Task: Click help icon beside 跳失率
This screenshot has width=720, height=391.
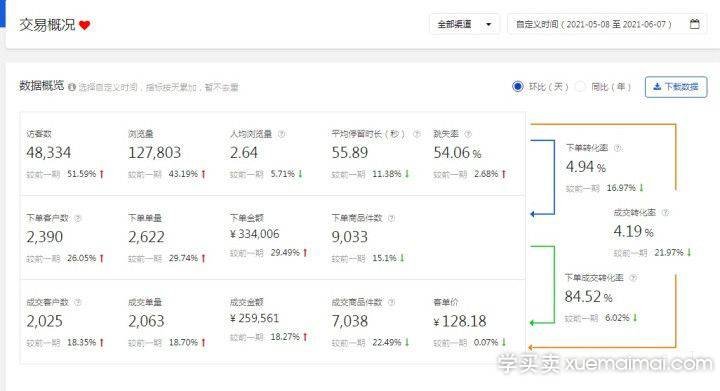Action: click(x=468, y=134)
